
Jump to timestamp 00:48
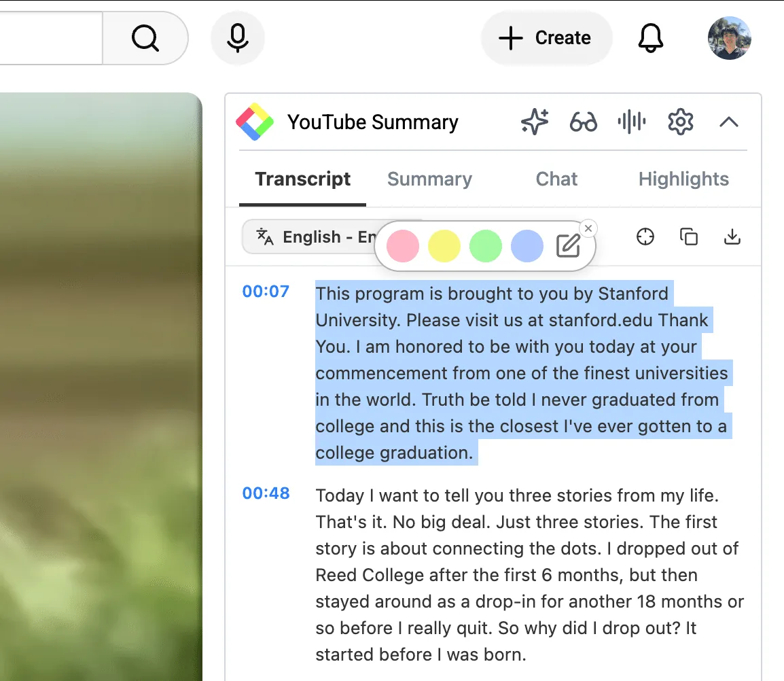click(266, 493)
